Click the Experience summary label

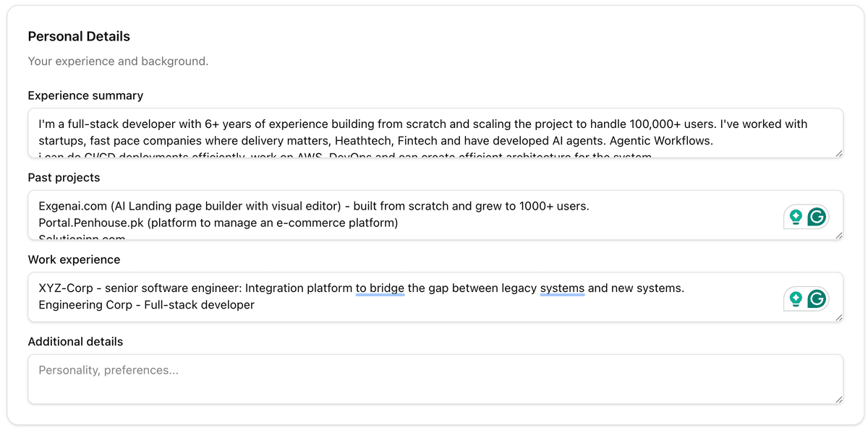coord(85,95)
